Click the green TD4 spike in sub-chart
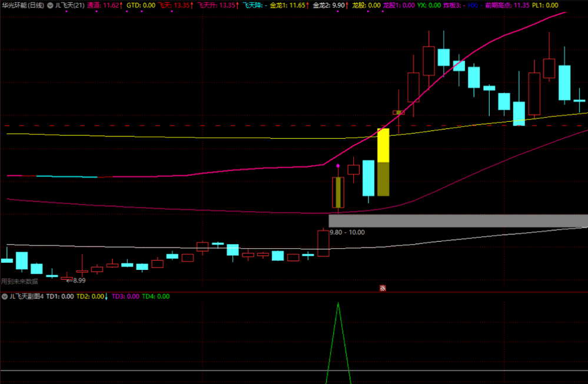 pyautogui.click(x=338, y=343)
